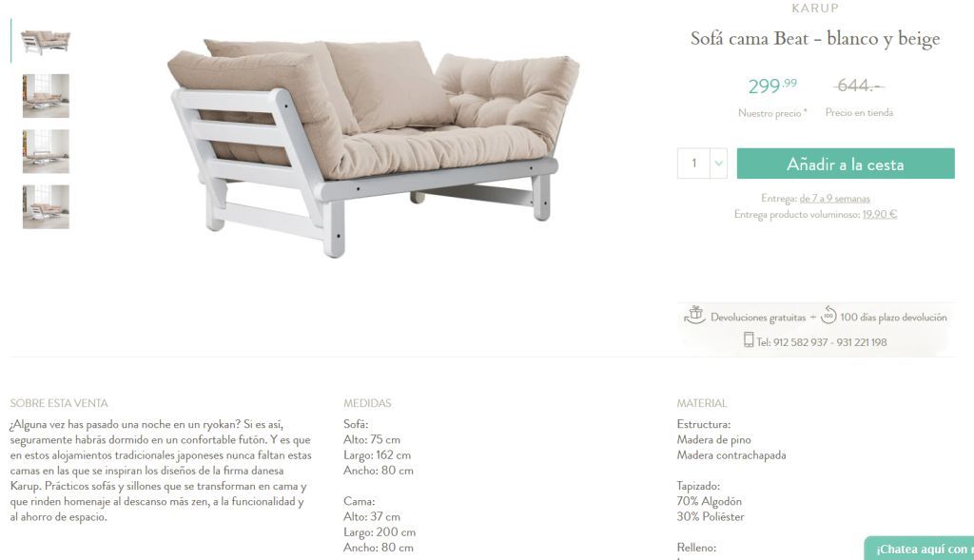Click the quantity field showing 1
974x560 pixels.
point(693,164)
